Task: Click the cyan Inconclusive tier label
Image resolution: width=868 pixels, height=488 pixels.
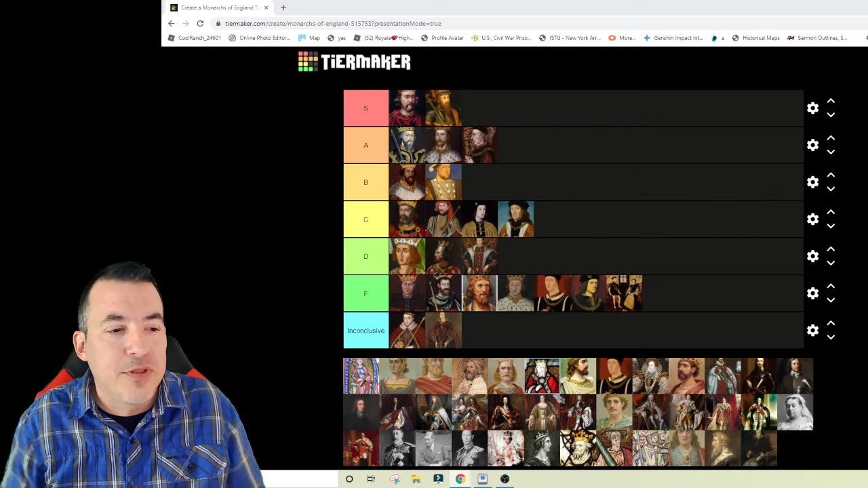Action: [x=366, y=330]
